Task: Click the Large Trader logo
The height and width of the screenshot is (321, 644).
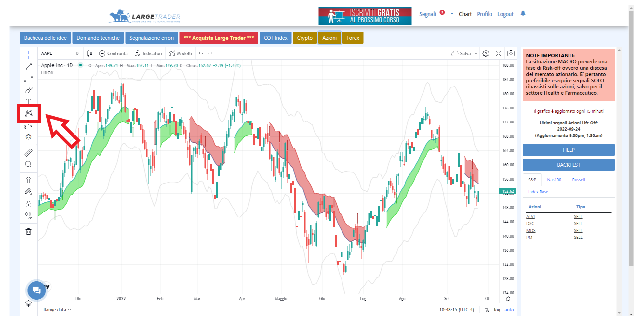Action: point(144,16)
